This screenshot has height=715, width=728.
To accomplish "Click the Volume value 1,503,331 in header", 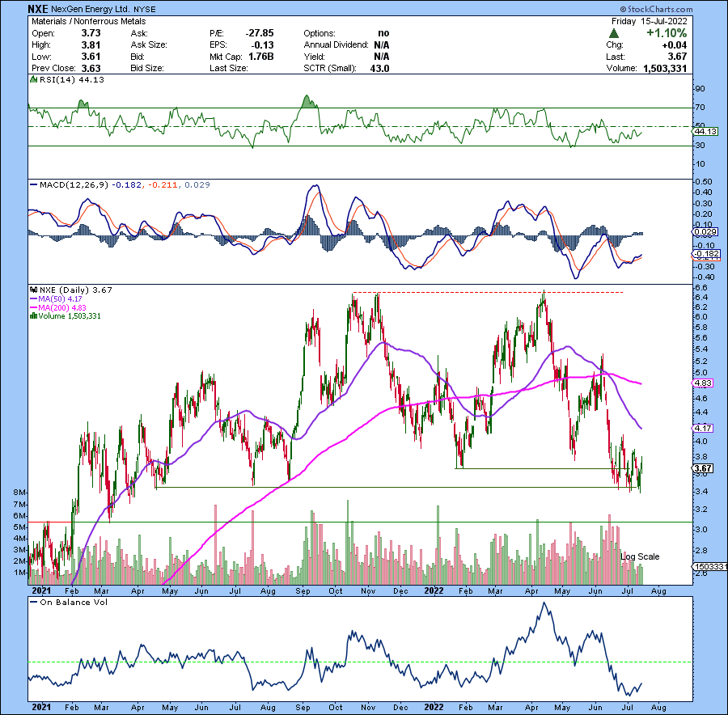I will [665, 68].
